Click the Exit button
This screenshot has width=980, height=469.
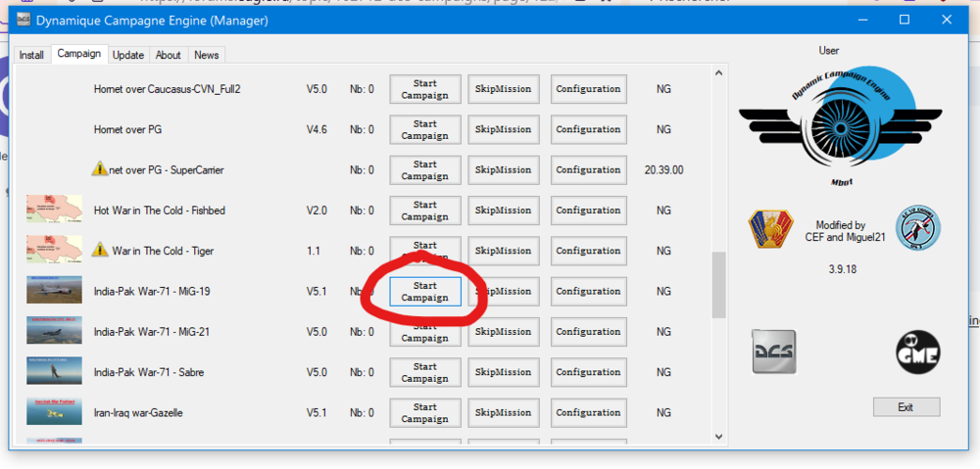point(906,407)
